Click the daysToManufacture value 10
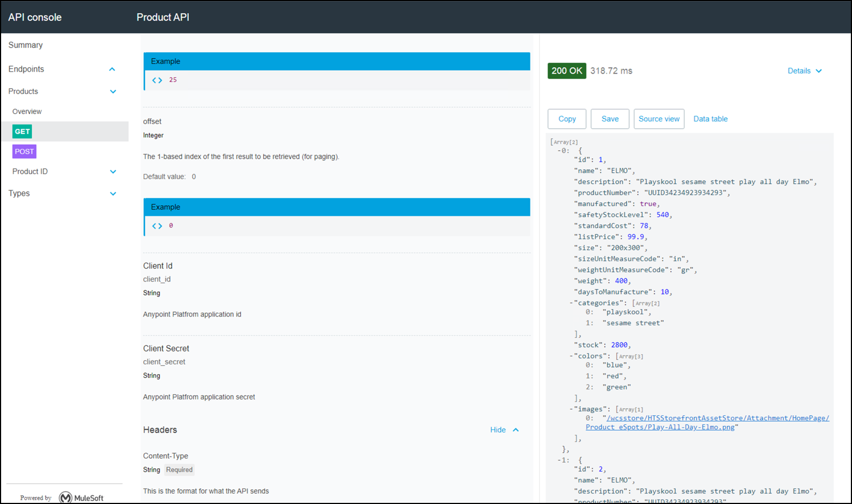852x504 pixels. tap(665, 292)
